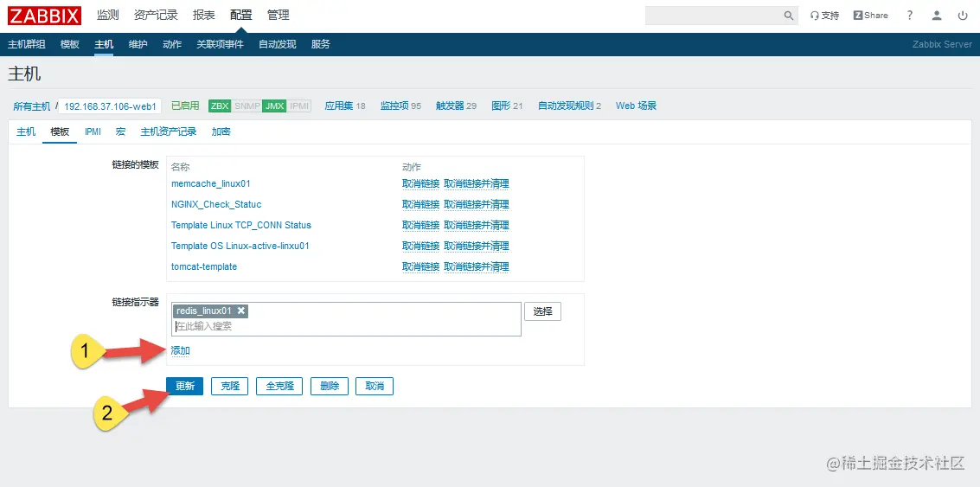Viewport: 980px width, 487px height.
Task: Go to the 关联项事件 submenu
Action: [x=220, y=44]
